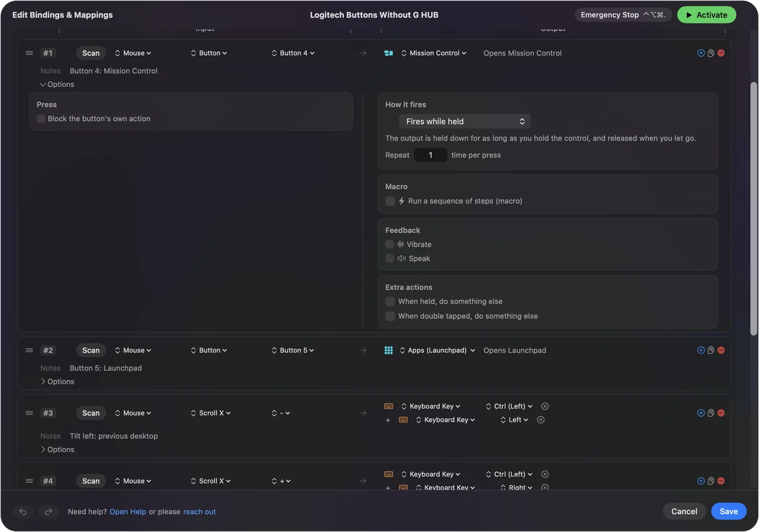759x532 pixels.
Task: Duplicate binding #1 with the copy icon
Action: coord(711,53)
